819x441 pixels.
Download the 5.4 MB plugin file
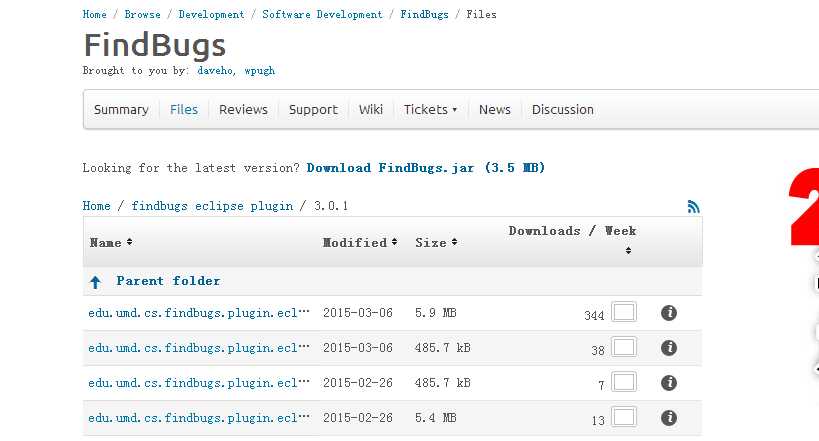tap(199, 418)
